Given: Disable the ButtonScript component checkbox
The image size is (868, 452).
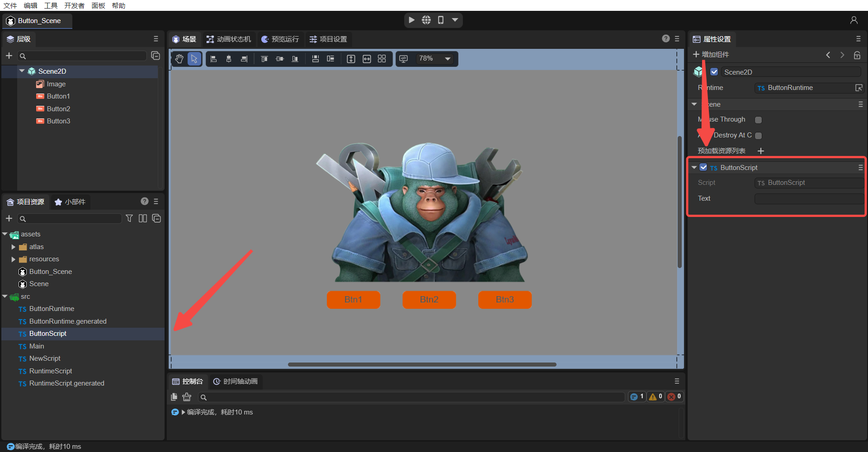Looking at the screenshot, I should pos(703,167).
